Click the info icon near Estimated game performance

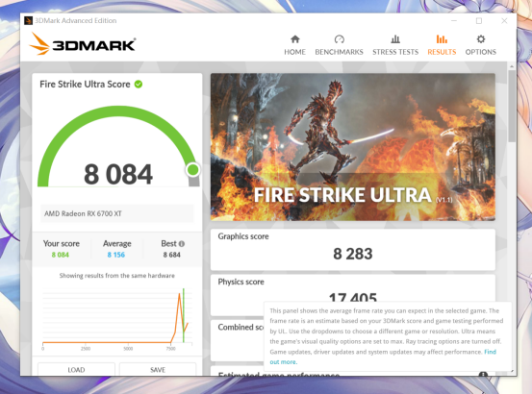click(483, 374)
